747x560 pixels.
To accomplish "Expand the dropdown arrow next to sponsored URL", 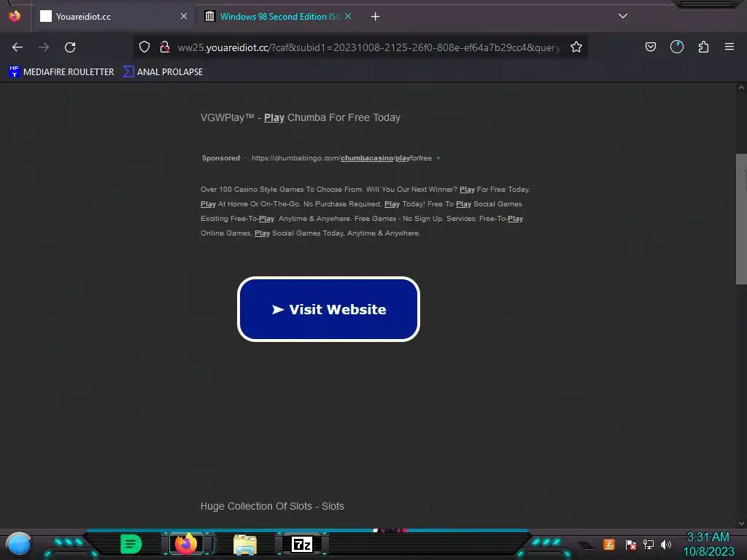I will tap(438, 158).
